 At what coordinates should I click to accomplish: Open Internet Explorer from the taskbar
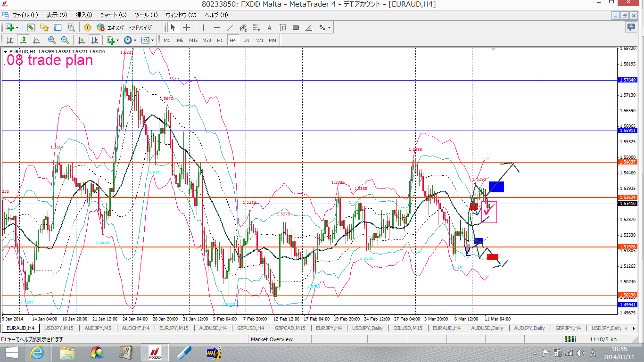37,353
